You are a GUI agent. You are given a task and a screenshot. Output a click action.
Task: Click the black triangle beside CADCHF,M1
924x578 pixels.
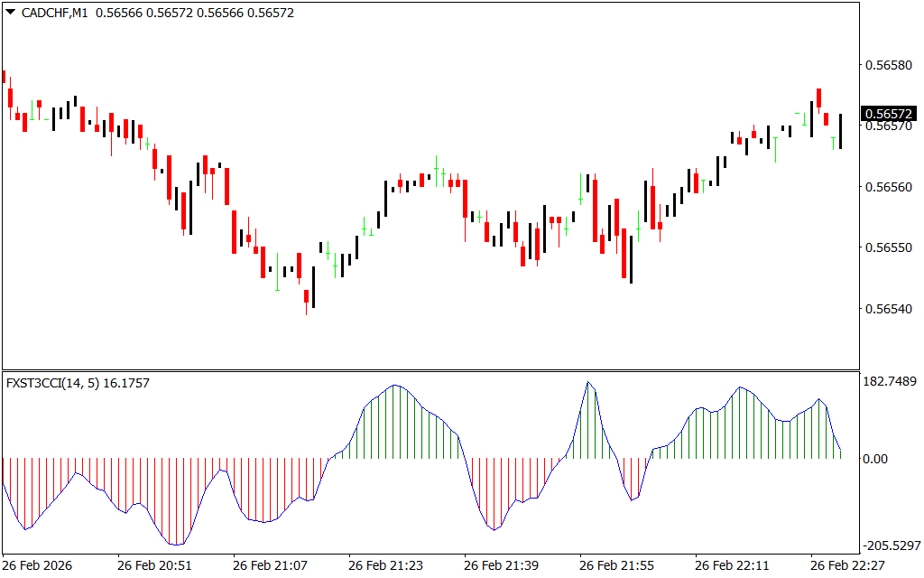coord(10,13)
